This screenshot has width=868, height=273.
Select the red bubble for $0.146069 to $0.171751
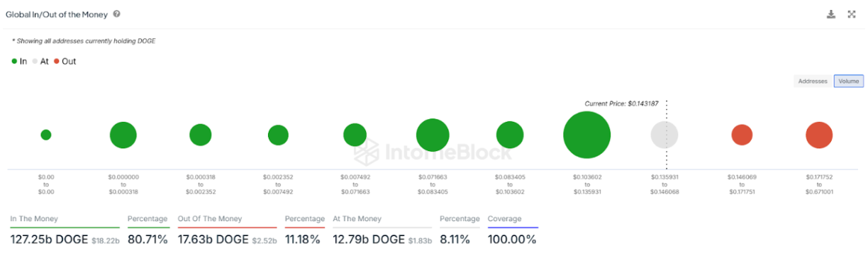point(742,135)
